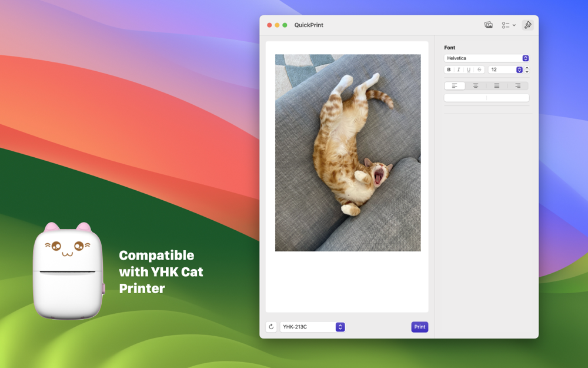Viewport: 588px width, 368px height.
Task: Justify the text alignment
Action: 496,86
